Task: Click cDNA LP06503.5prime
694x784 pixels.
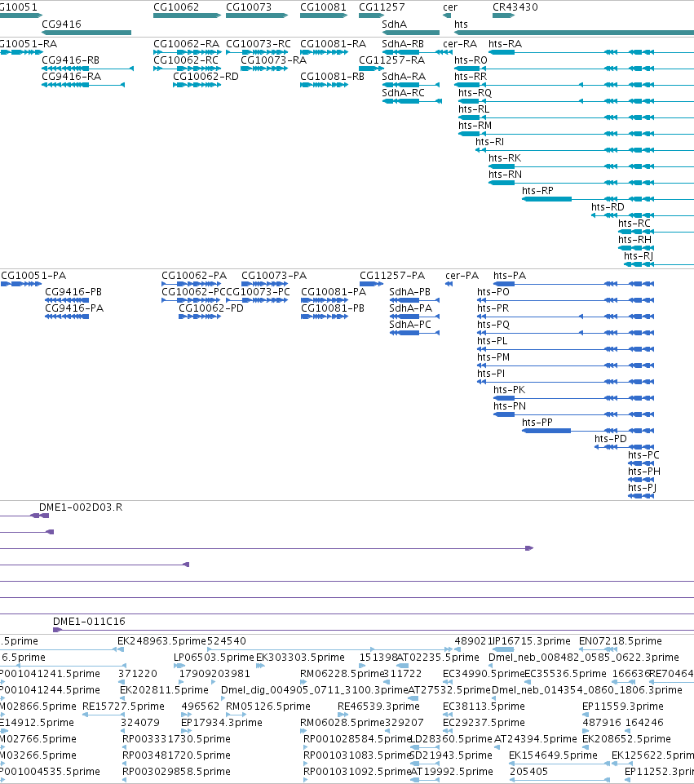Action: point(214,657)
